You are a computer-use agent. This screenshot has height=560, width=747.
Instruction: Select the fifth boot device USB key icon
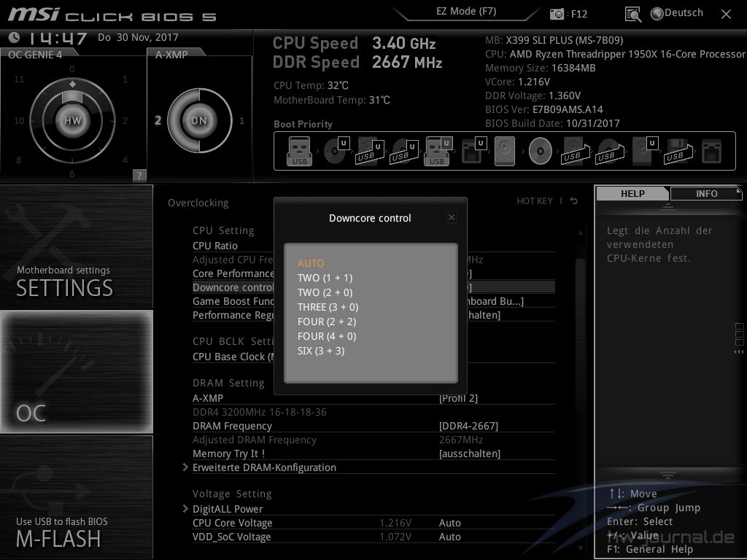(x=438, y=151)
